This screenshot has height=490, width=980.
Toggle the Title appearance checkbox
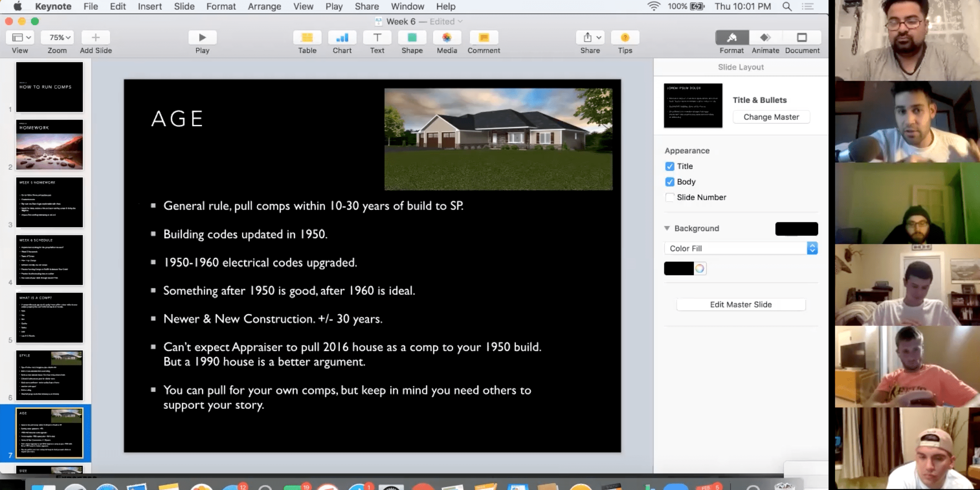[670, 166]
